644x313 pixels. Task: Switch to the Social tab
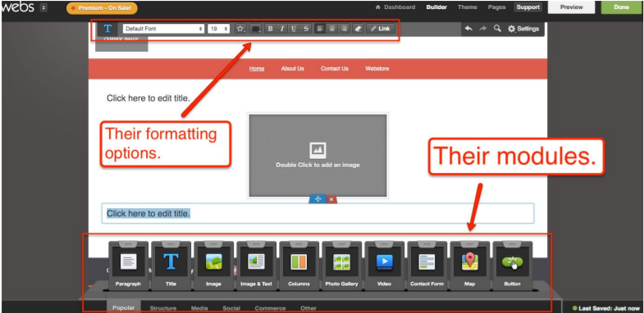point(231,308)
